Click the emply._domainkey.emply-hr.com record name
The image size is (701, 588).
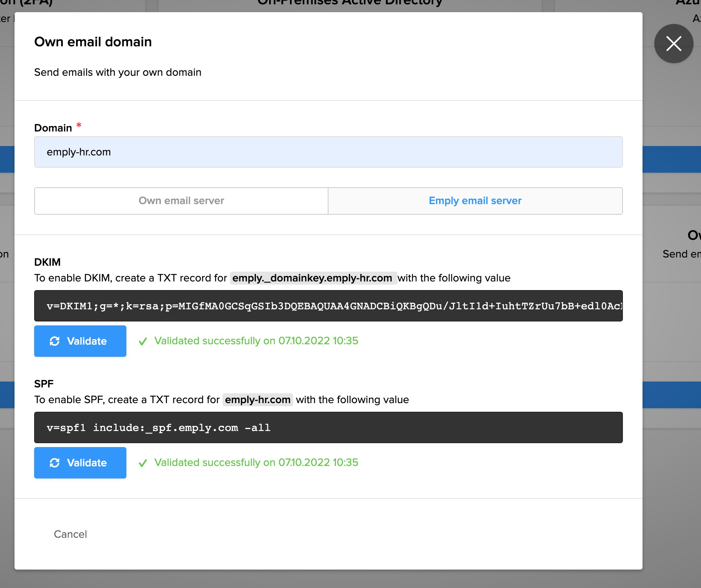(312, 278)
